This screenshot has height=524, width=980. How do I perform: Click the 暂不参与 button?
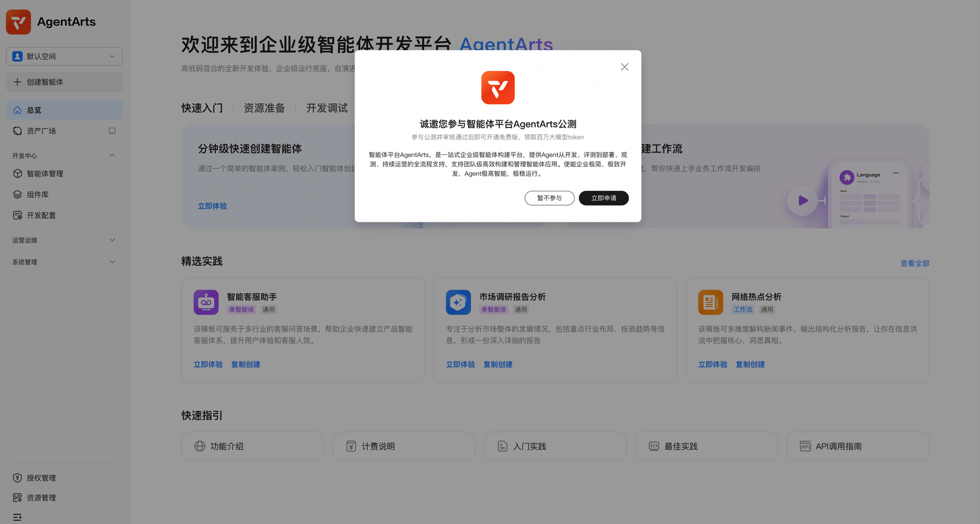[x=549, y=198]
